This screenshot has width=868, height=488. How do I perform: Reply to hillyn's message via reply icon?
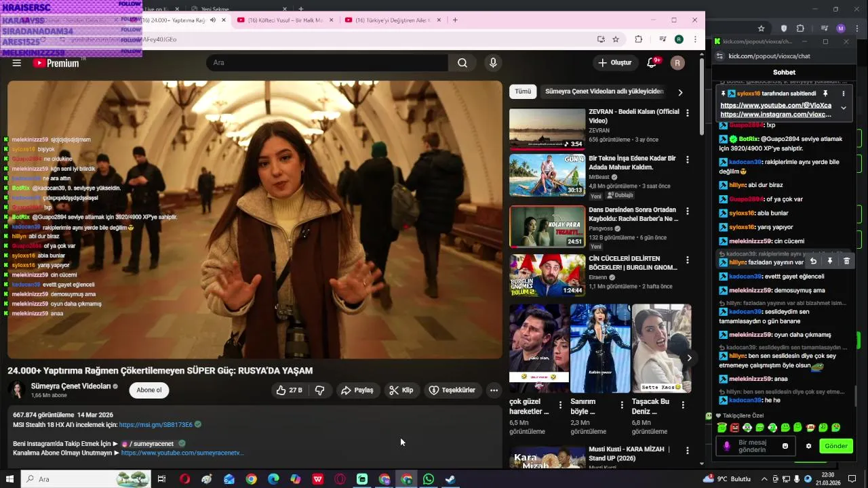point(813,261)
